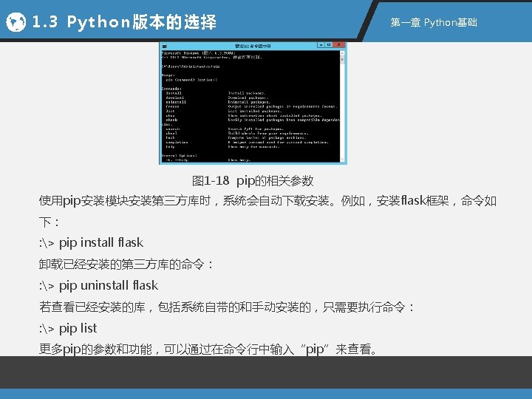Click the slide title '1.3 Python版本的选择'

tap(124, 22)
